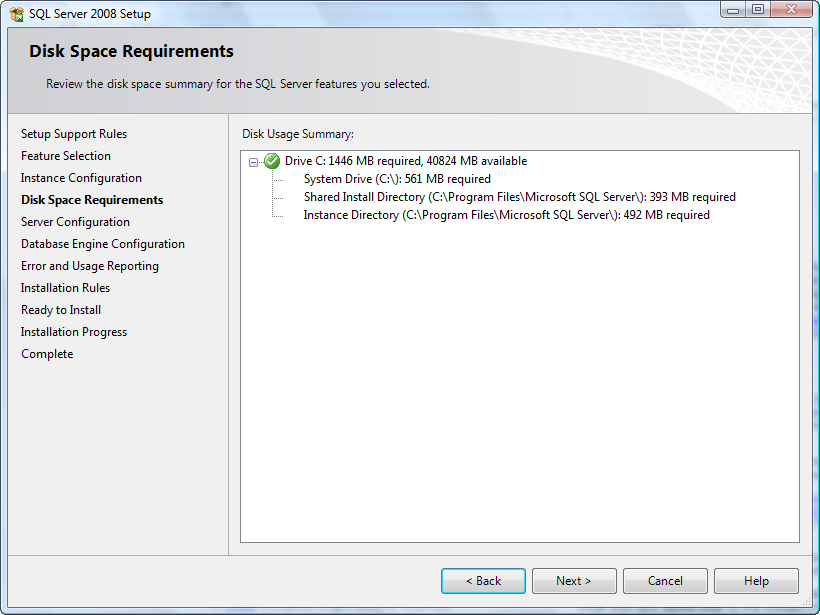Select System Drive 561 MB required row
This screenshot has height=615, width=820.
397,179
